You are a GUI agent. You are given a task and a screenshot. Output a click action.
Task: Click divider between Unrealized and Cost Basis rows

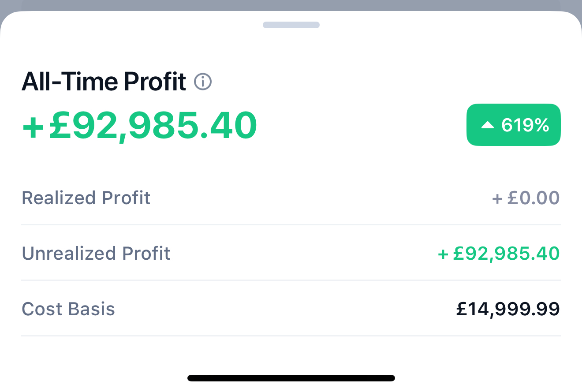click(x=291, y=280)
